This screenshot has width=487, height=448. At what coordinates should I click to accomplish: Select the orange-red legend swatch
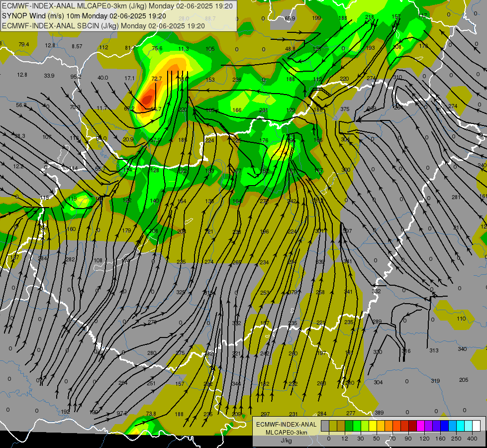[x=396, y=426]
